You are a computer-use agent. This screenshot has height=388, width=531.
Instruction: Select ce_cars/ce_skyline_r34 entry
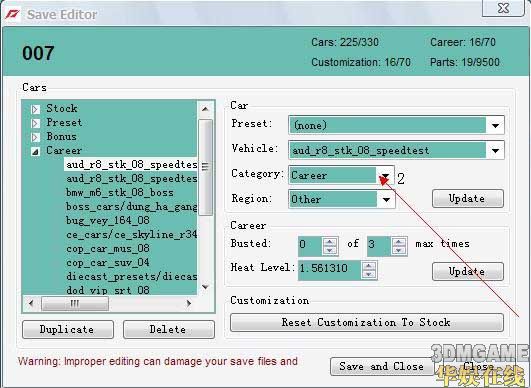click(x=131, y=234)
